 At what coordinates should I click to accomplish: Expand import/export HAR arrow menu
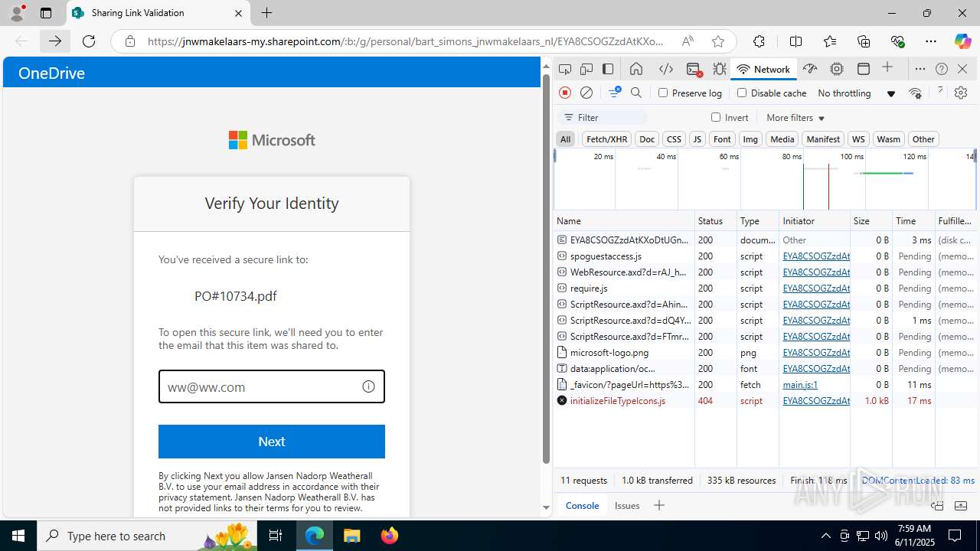[940, 92]
